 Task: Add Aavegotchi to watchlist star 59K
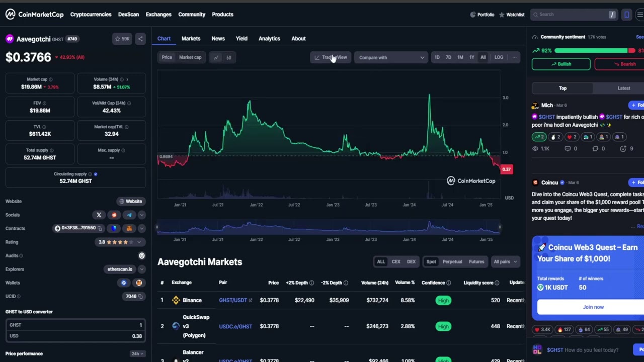pos(122,39)
